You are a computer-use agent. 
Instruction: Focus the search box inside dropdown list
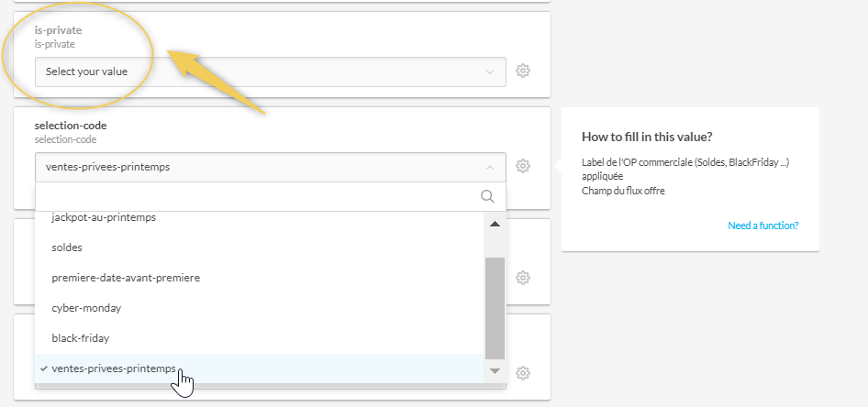click(257, 196)
